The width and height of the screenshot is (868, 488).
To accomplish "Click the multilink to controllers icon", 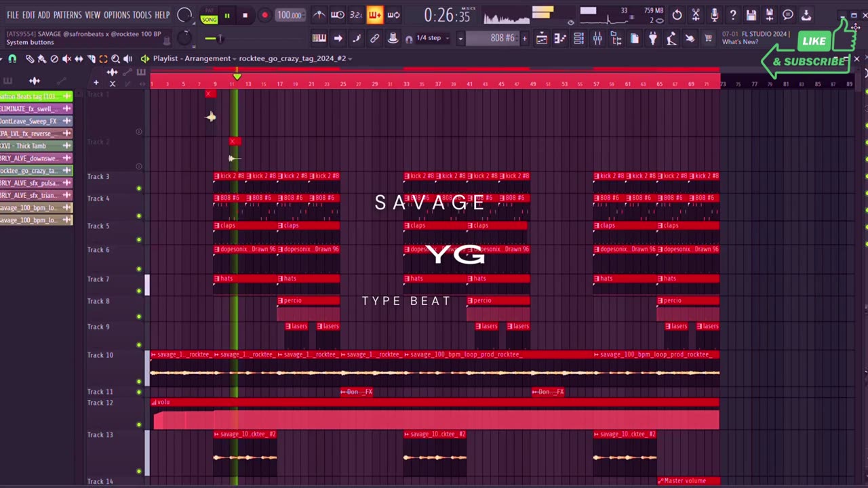I will pyautogui.click(x=374, y=39).
